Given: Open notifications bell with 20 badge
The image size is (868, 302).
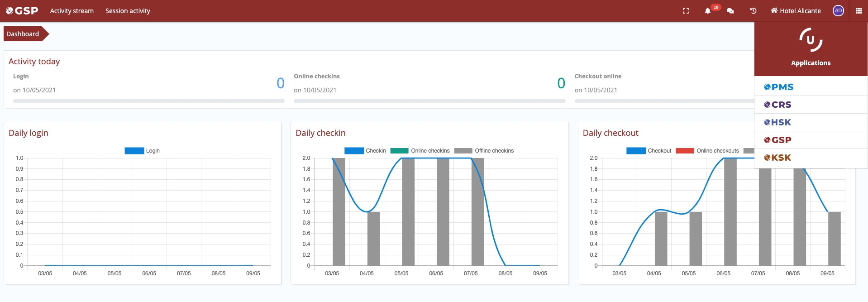Looking at the screenshot, I should pos(708,11).
